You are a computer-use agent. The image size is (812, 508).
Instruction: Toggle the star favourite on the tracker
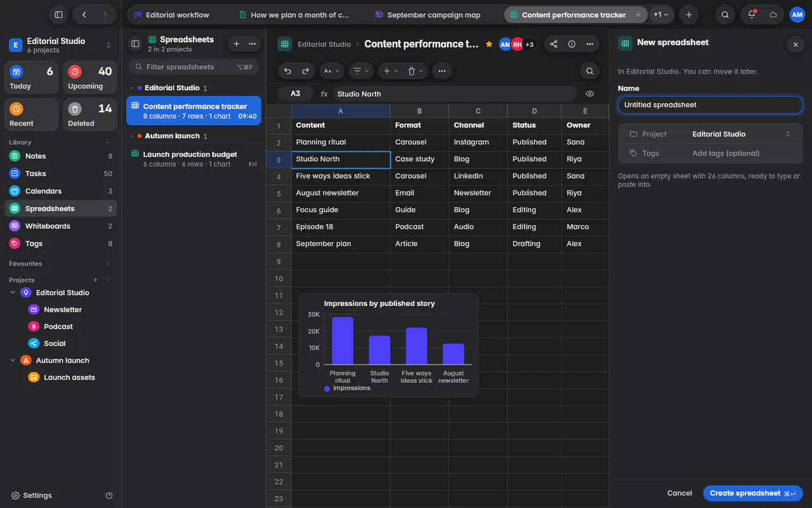[x=489, y=44]
